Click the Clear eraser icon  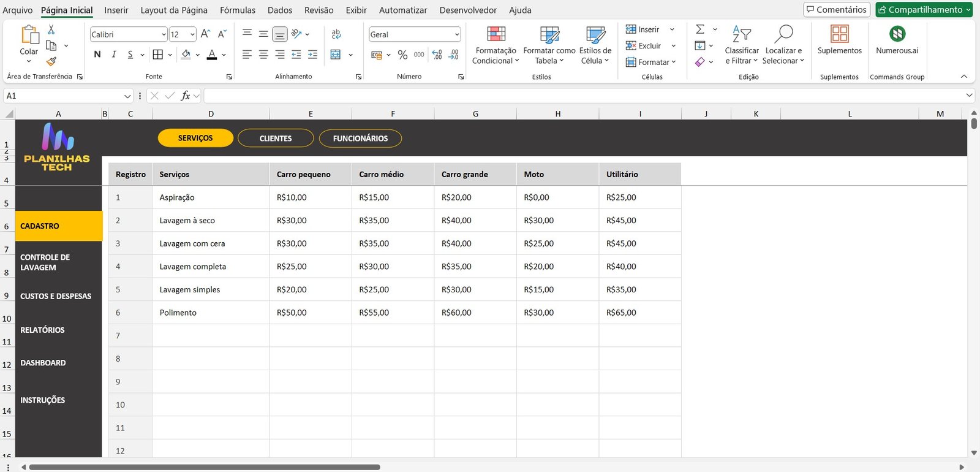click(700, 61)
